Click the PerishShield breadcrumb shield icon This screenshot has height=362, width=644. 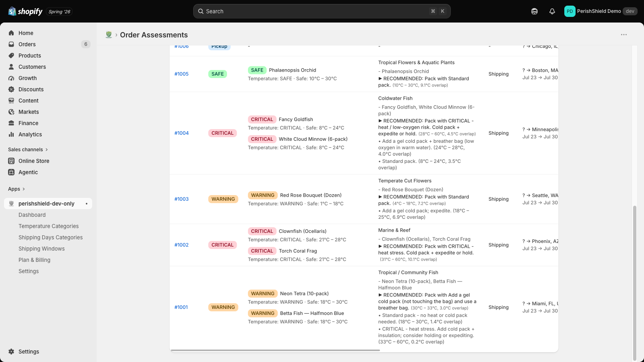(x=109, y=35)
